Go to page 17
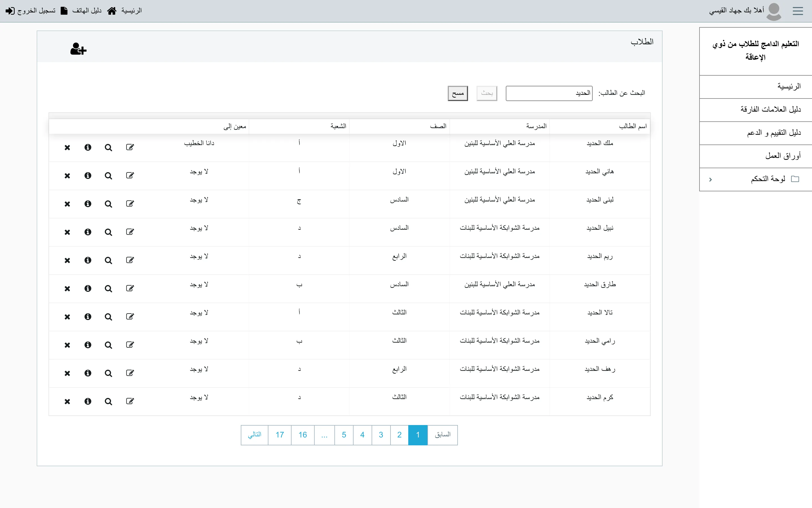 click(x=280, y=435)
